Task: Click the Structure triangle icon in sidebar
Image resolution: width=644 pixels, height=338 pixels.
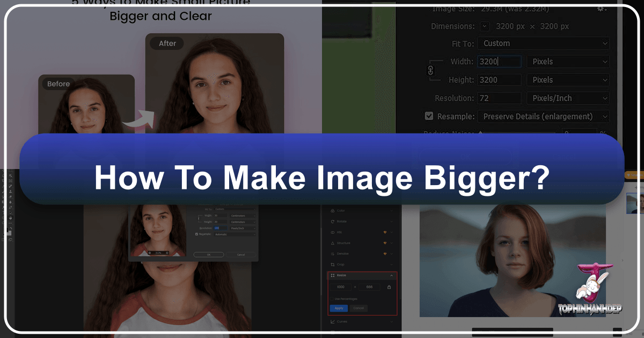Action: 333,243
